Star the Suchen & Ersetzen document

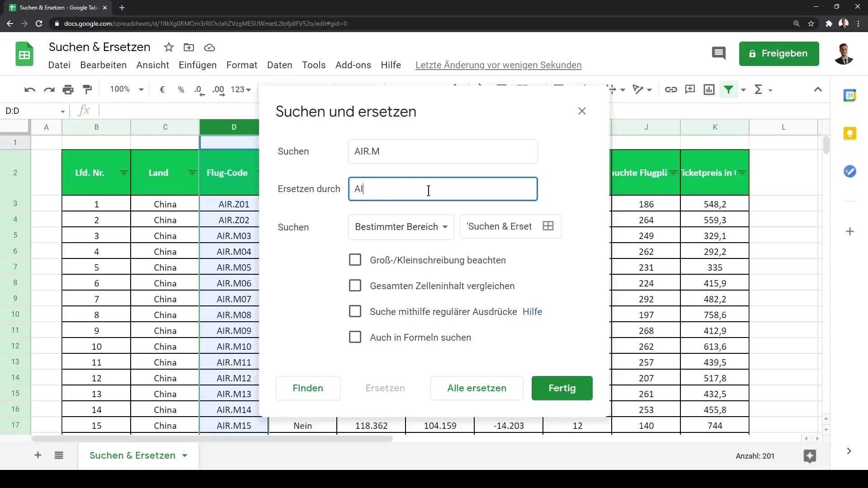click(x=169, y=47)
